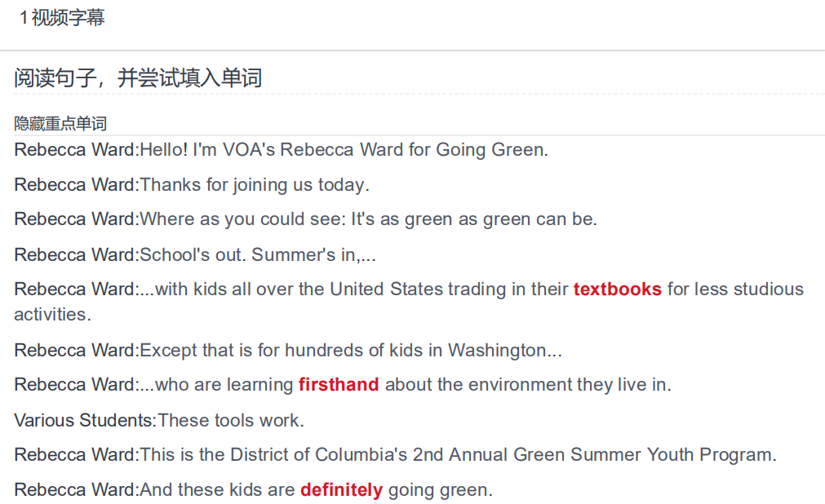Click the word 'activities.' on the wrapped line

[52, 315]
